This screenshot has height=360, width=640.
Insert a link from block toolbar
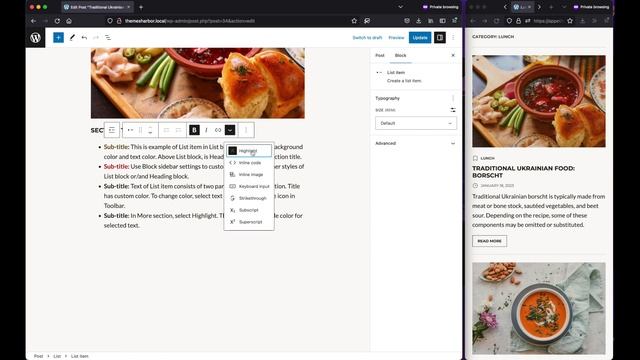[218, 130]
